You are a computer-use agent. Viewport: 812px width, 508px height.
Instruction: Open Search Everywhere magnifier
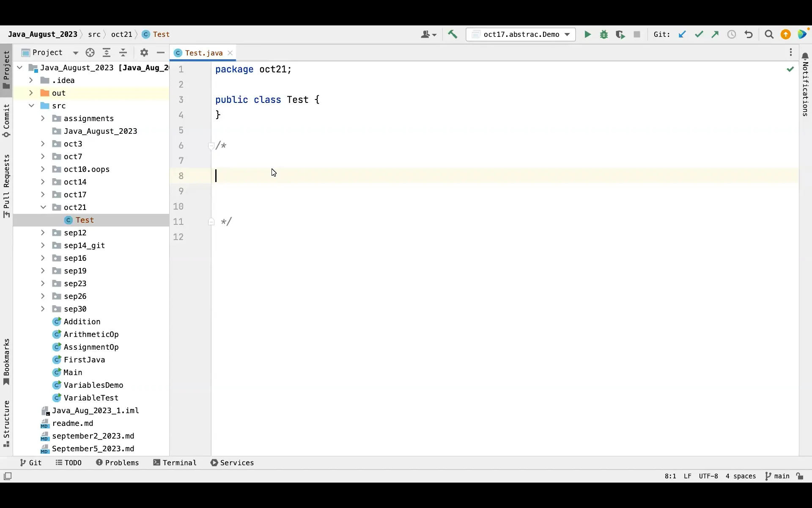click(x=769, y=34)
